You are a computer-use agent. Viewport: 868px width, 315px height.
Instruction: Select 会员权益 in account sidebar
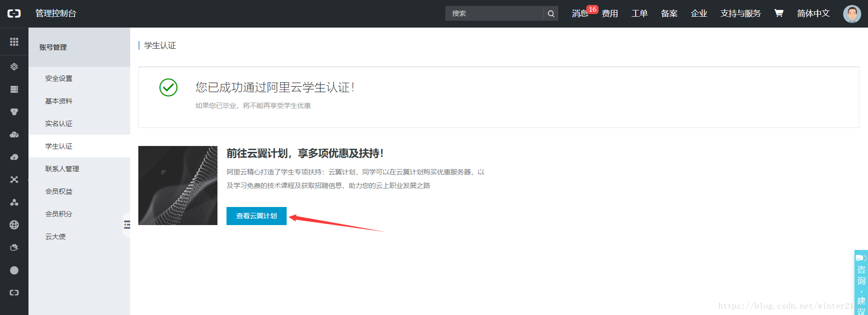80,191
